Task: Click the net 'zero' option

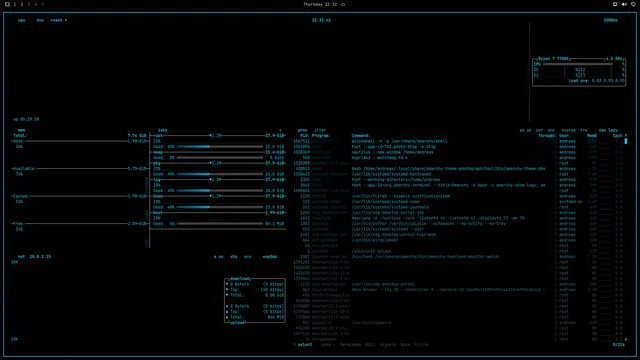Action: [248, 257]
